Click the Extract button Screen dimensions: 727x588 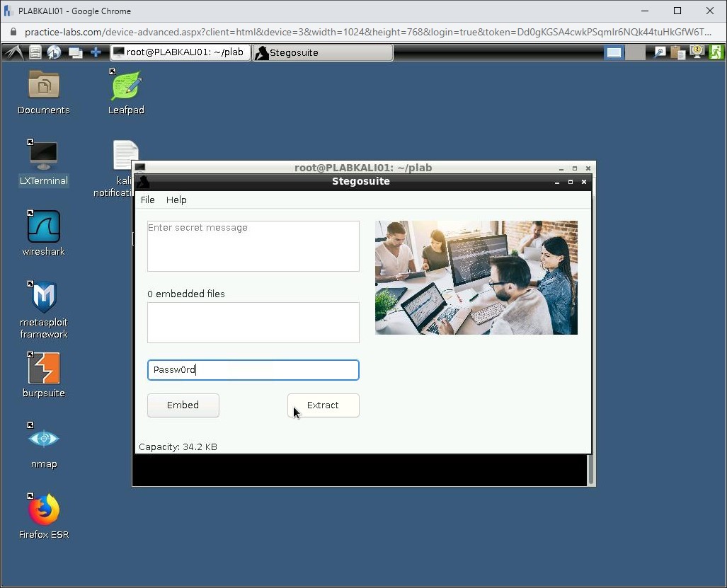click(323, 405)
